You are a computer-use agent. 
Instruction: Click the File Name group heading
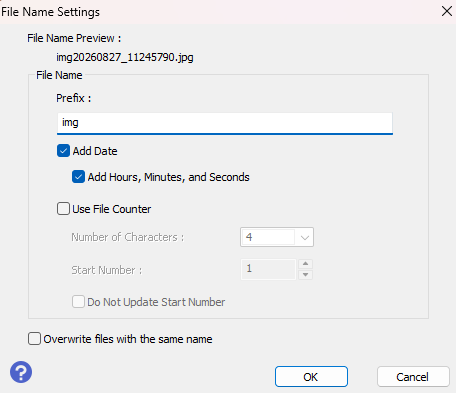[x=59, y=75]
